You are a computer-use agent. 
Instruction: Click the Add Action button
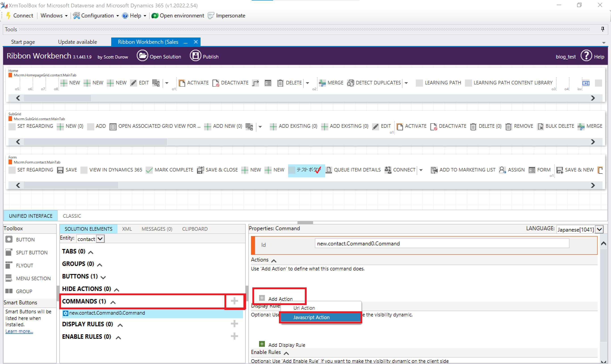276,299
